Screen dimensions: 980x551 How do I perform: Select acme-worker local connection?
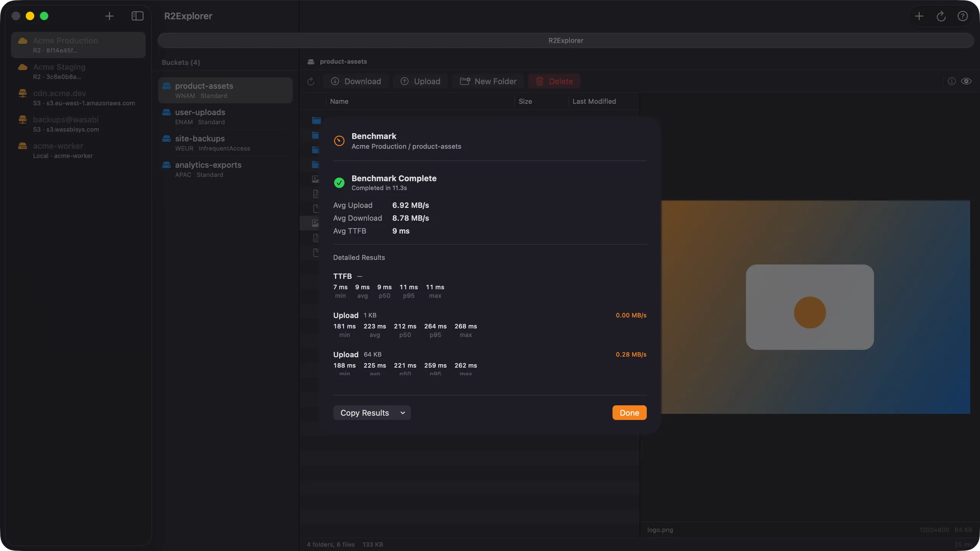click(x=78, y=151)
